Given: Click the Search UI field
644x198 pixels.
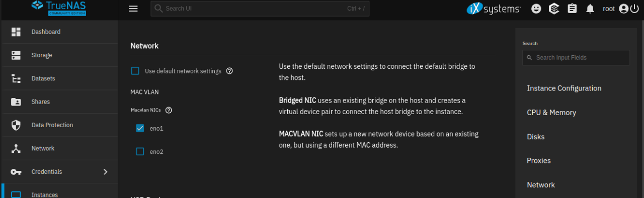Looking at the screenshot, I should [x=260, y=9].
